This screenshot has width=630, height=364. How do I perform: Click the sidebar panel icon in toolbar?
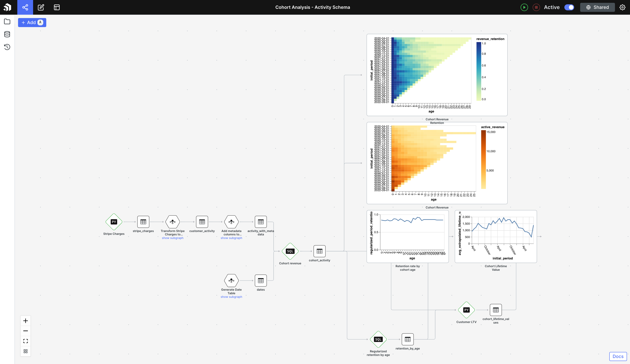(x=56, y=7)
